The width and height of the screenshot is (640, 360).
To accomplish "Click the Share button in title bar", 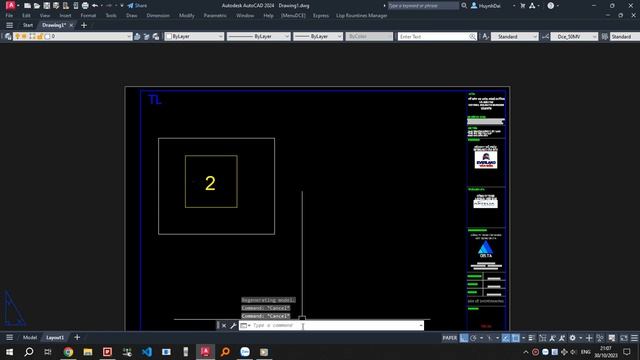I will pos(137,6).
